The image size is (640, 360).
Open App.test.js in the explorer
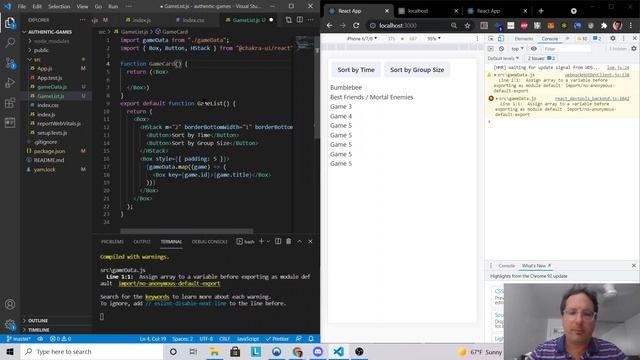point(49,78)
